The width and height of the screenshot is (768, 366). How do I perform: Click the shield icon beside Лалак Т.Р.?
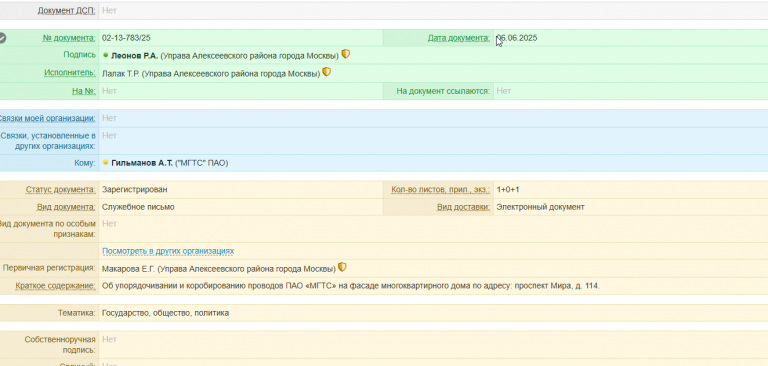327,72
